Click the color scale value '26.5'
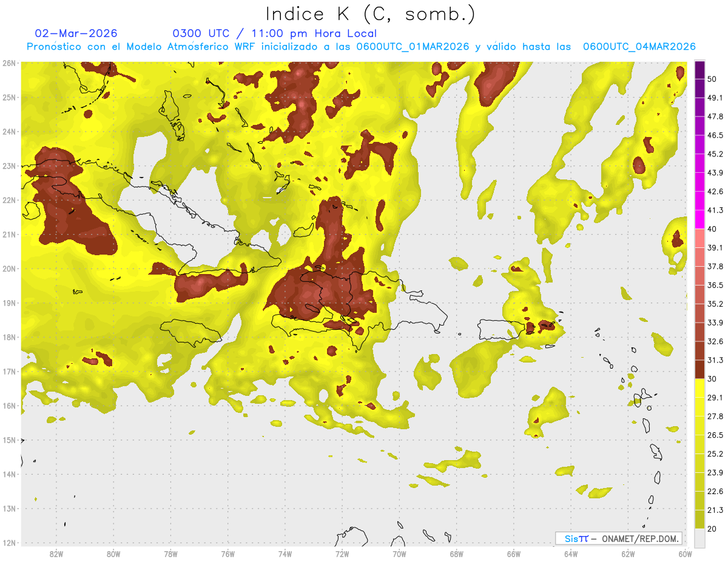The width and height of the screenshot is (728, 562). coord(715,435)
